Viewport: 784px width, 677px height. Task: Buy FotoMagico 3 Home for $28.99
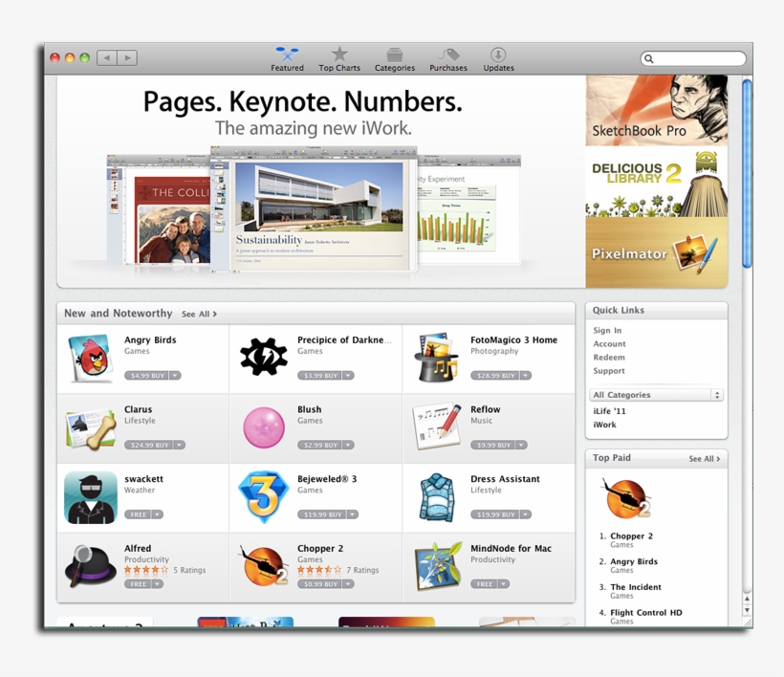(x=494, y=376)
